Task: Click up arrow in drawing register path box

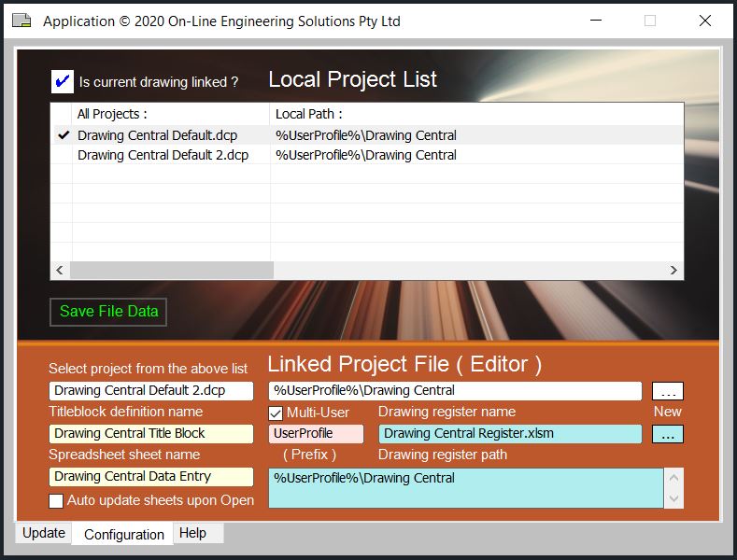Action: pyautogui.click(x=673, y=478)
